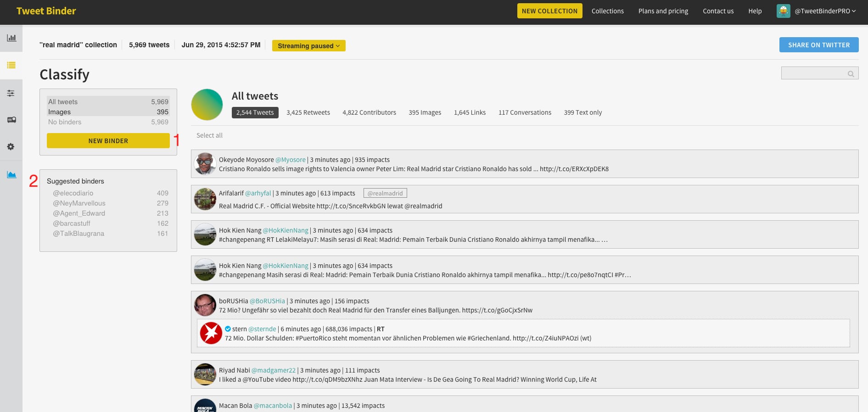Click the NEW COLLECTION button
868x412 pixels.
click(x=549, y=11)
